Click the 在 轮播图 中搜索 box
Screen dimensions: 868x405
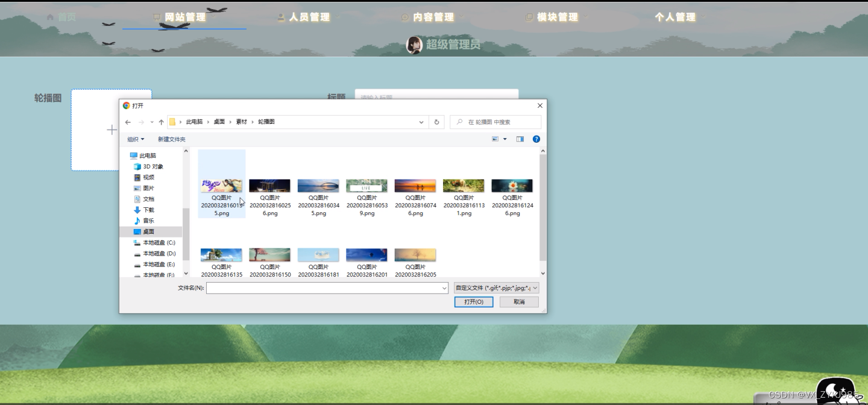point(495,122)
